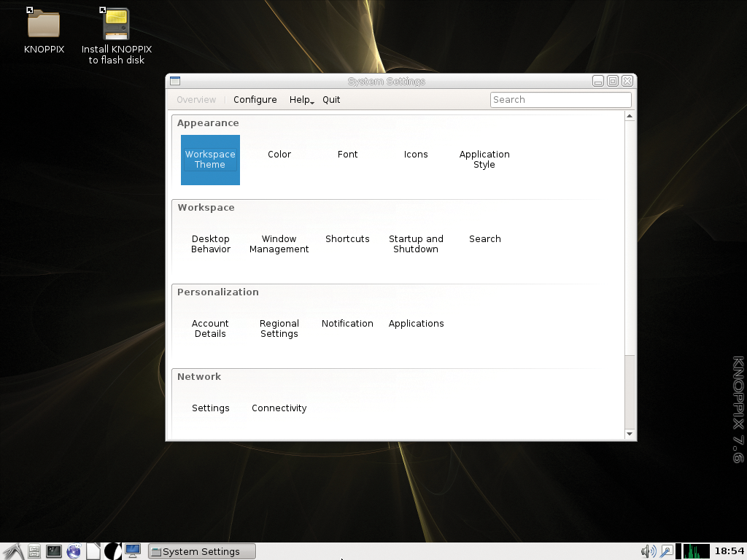Click Quit in the toolbar
This screenshot has width=747, height=560.
click(x=331, y=100)
